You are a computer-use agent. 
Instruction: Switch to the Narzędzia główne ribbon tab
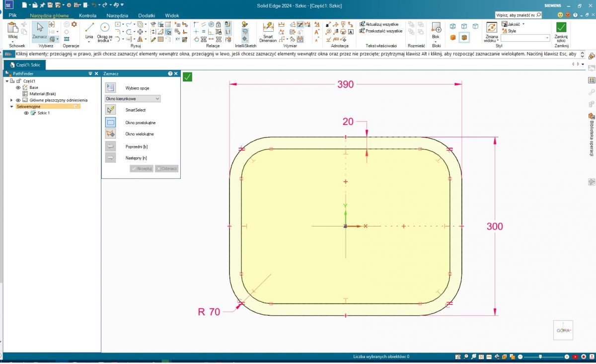(49, 15)
